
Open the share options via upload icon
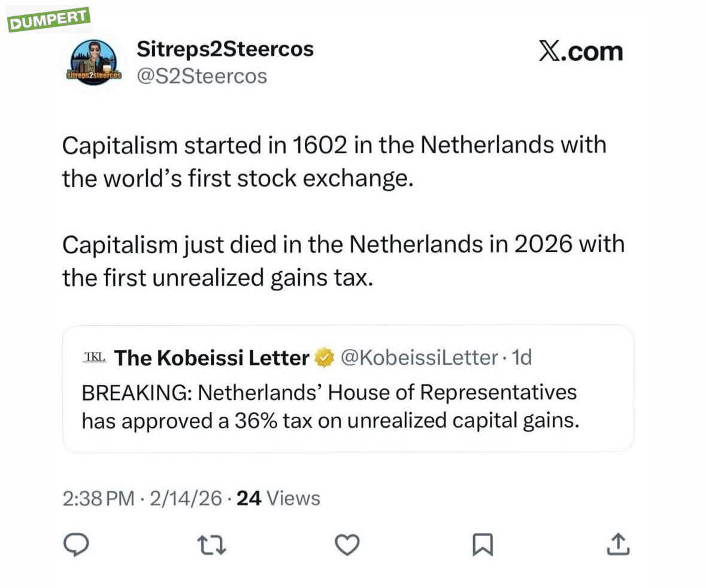tap(619, 544)
